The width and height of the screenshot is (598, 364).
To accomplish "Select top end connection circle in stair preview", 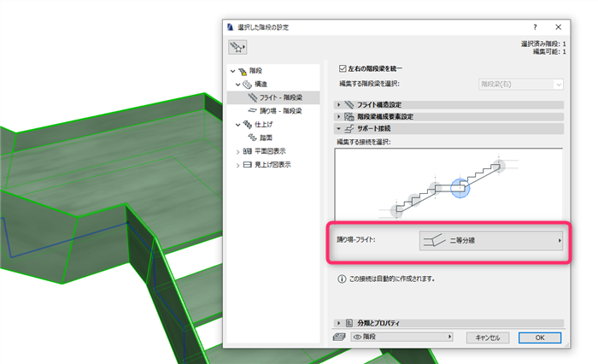I will [x=498, y=166].
